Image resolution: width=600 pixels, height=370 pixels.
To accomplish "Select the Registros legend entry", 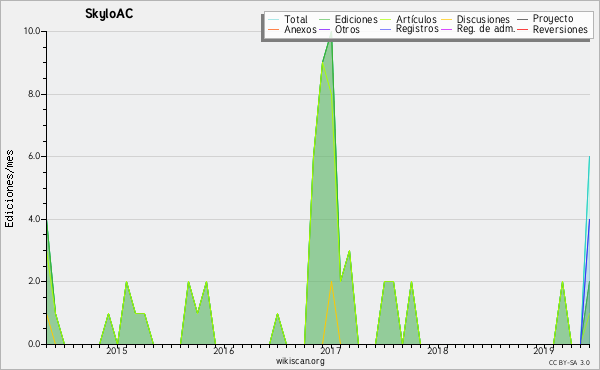I will 417,29.
